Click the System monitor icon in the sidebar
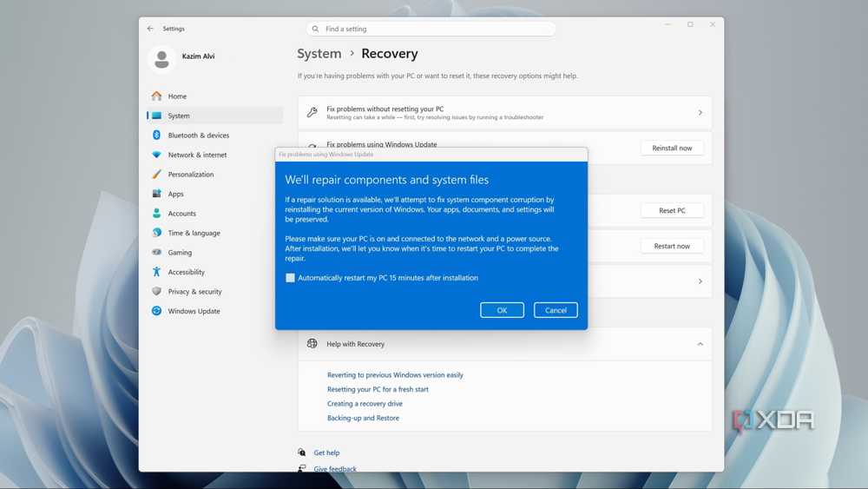Screen dimensions: 868x489 (156, 116)
